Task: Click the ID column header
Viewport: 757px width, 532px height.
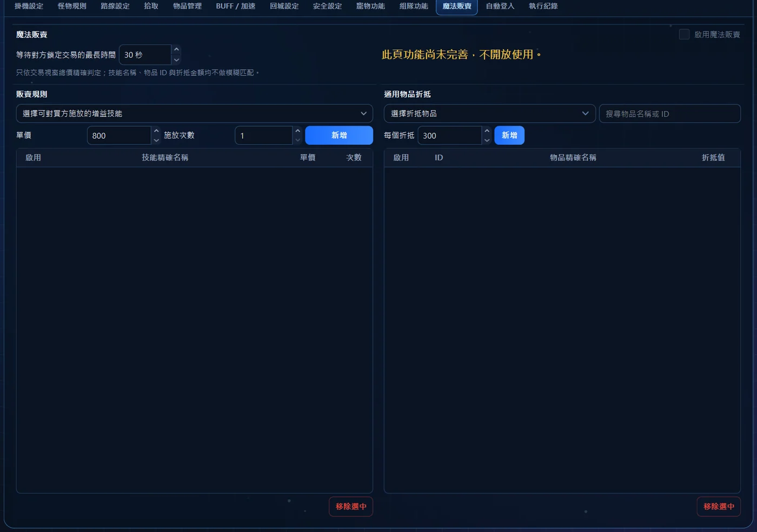Action: click(439, 158)
